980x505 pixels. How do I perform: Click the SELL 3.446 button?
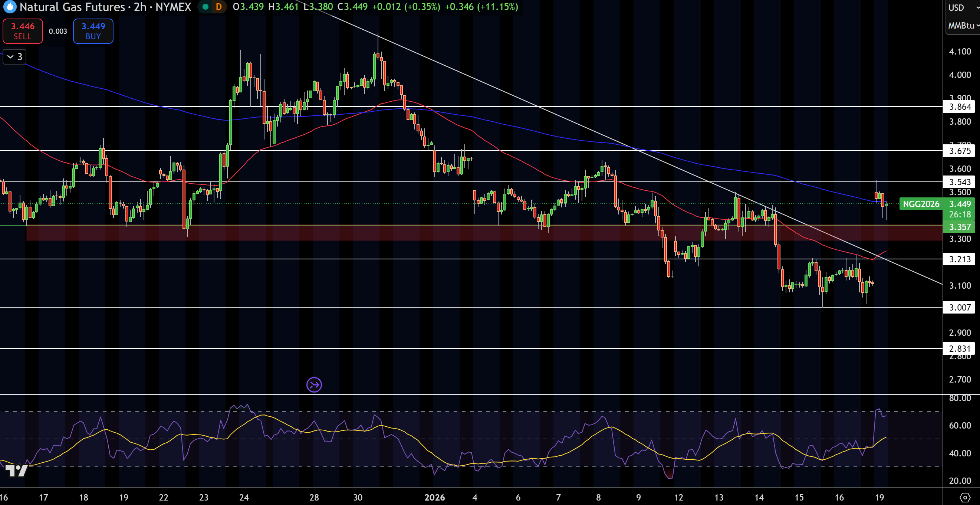coord(23,31)
